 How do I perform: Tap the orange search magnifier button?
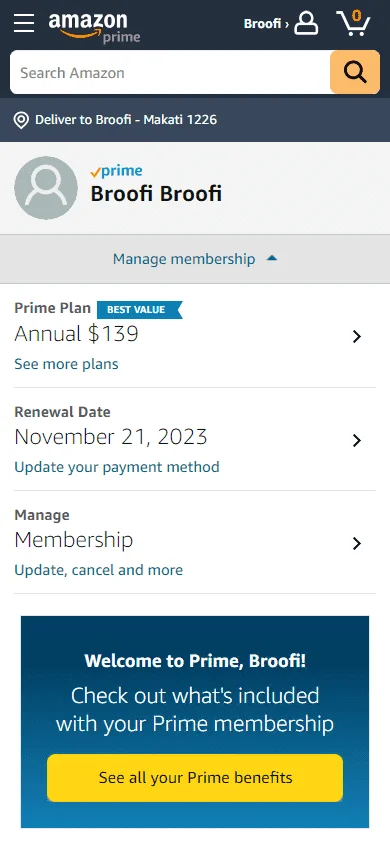click(355, 72)
